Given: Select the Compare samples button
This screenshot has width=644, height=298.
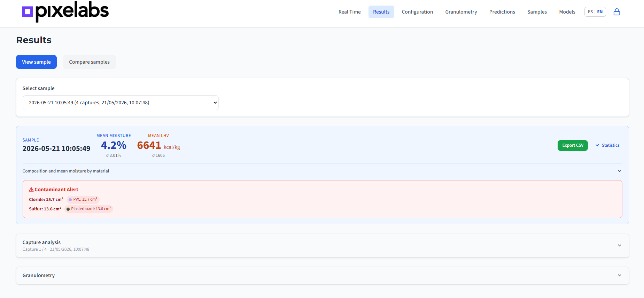Looking at the screenshot, I should coord(90,62).
